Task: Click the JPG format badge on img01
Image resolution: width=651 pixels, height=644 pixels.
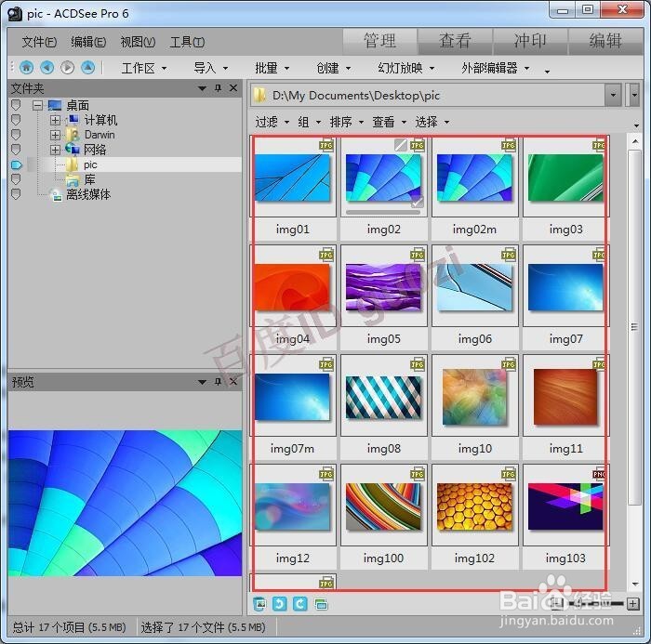Action: [326, 145]
